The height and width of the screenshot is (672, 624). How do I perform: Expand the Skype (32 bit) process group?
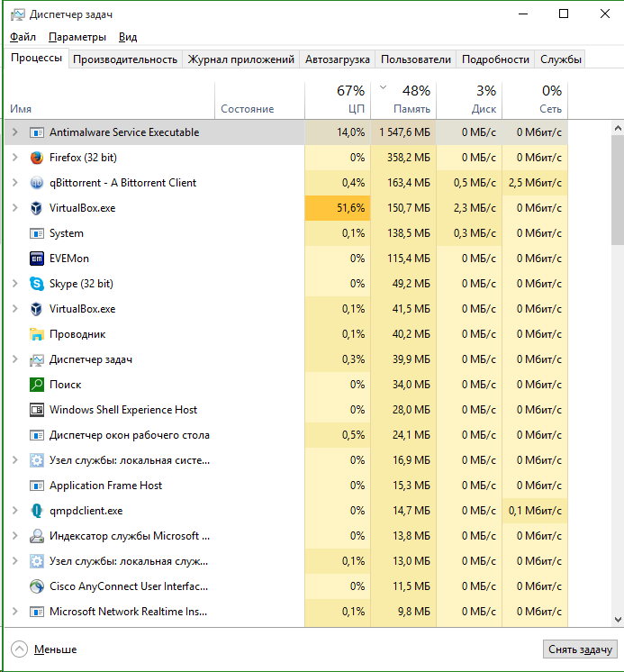click(15, 283)
